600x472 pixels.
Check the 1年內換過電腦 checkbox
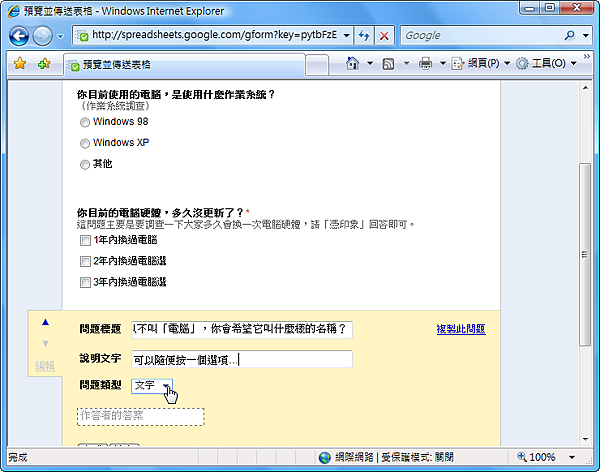click(x=85, y=240)
